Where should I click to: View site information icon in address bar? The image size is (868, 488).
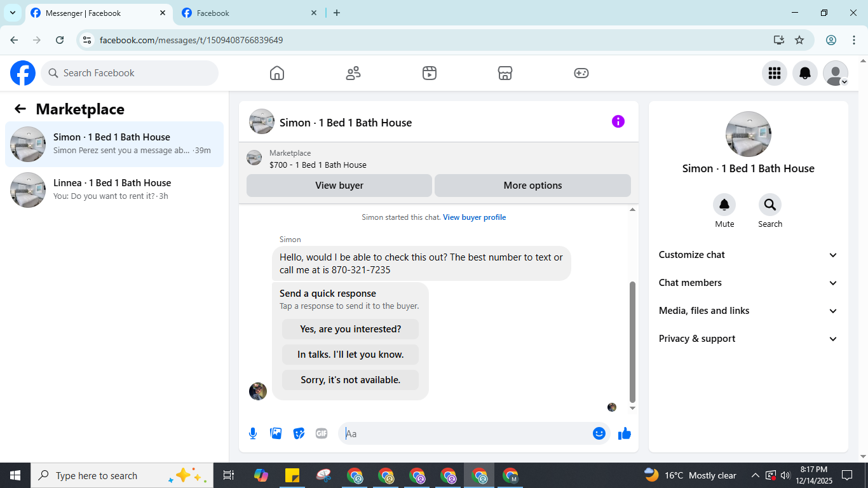(88, 40)
